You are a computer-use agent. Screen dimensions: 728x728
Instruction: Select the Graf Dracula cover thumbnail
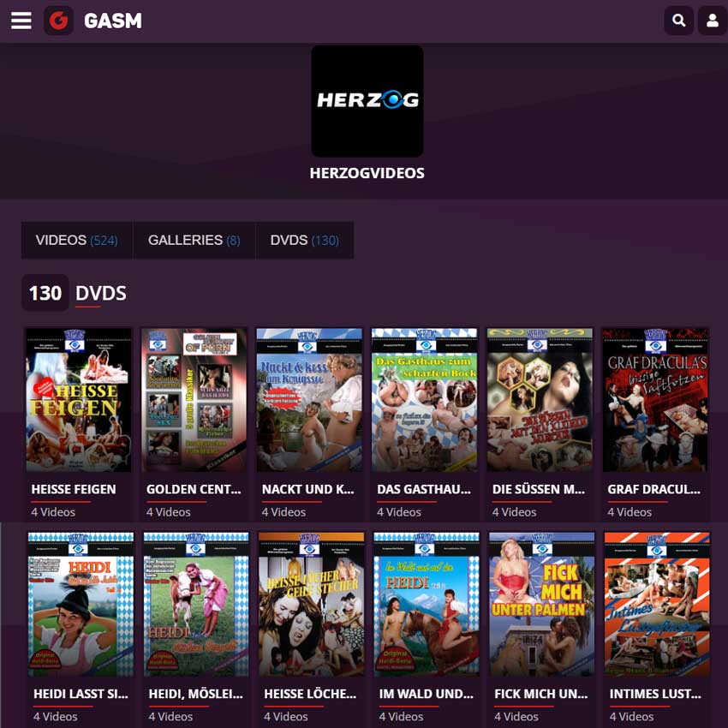(x=655, y=400)
